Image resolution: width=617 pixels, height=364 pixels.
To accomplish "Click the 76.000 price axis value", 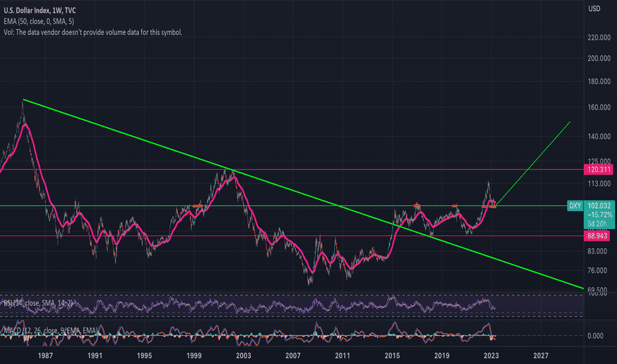I will (x=597, y=270).
